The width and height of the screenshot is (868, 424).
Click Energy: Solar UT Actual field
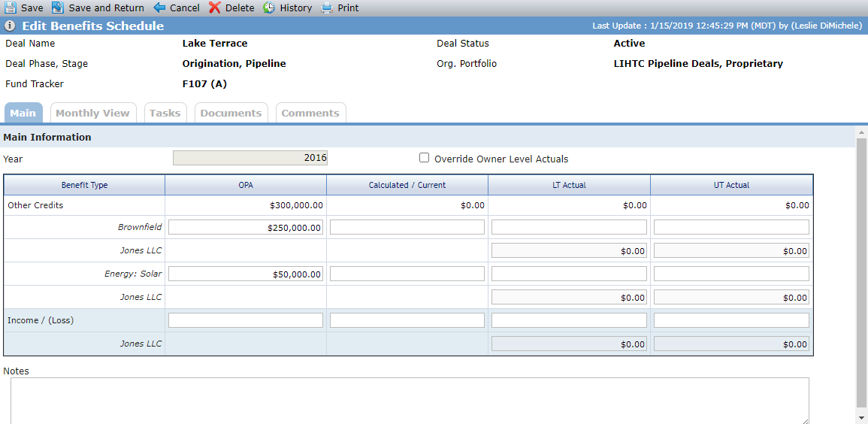click(731, 274)
